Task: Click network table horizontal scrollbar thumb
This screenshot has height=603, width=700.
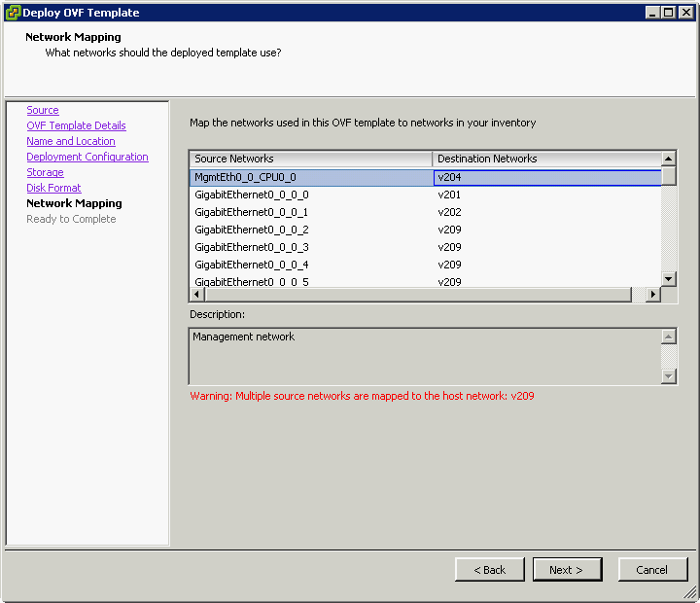Action: pos(418,295)
